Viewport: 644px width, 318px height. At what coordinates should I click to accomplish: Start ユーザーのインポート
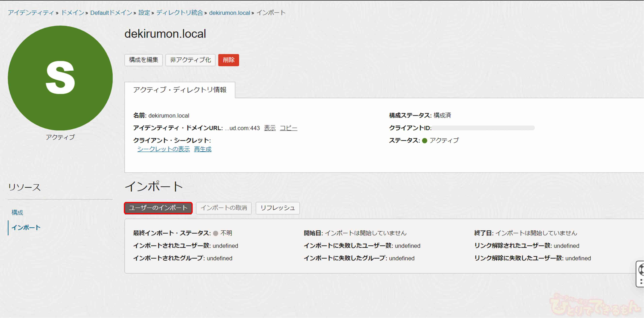158,208
